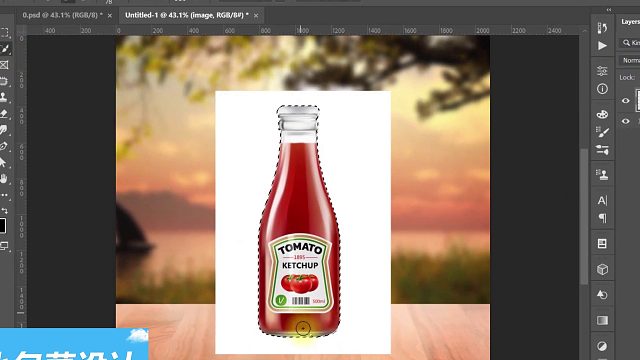
Task: Click the vertical canvas scrollbar
Action: [x=584, y=216]
